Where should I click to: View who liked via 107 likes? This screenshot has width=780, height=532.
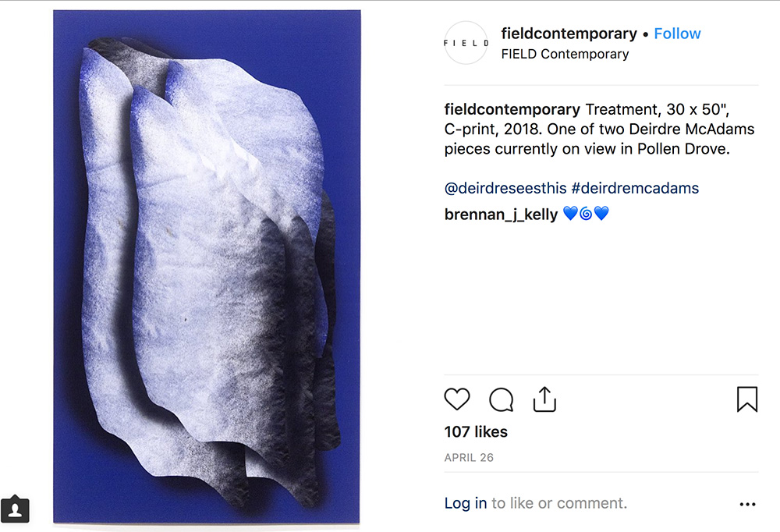pos(476,431)
